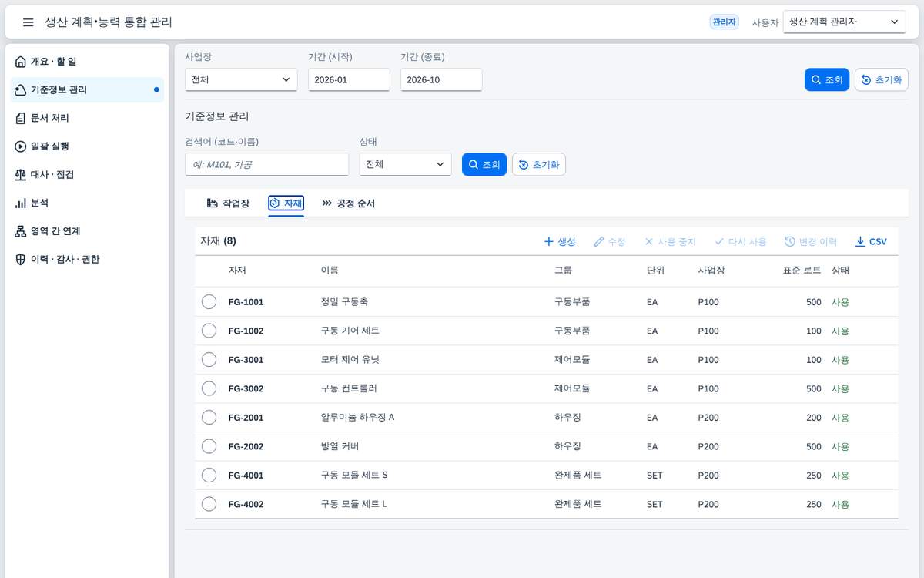Select the FG-1001 row radio button
This screenshot has height=578, width=924.
(x=209, y=302)
